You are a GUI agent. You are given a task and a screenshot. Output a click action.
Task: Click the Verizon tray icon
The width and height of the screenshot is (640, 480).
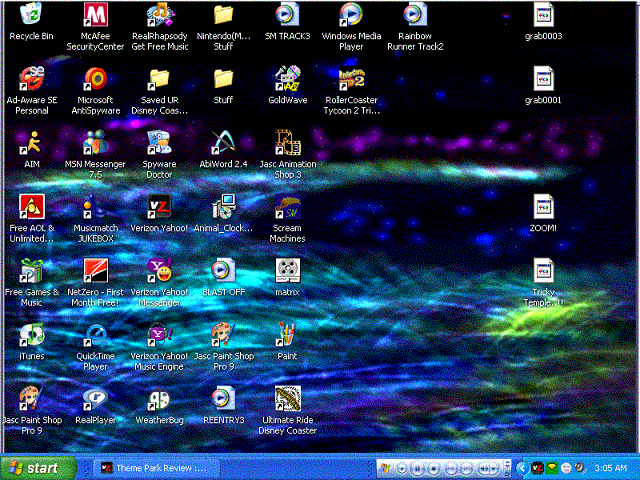tap(537, 468)
